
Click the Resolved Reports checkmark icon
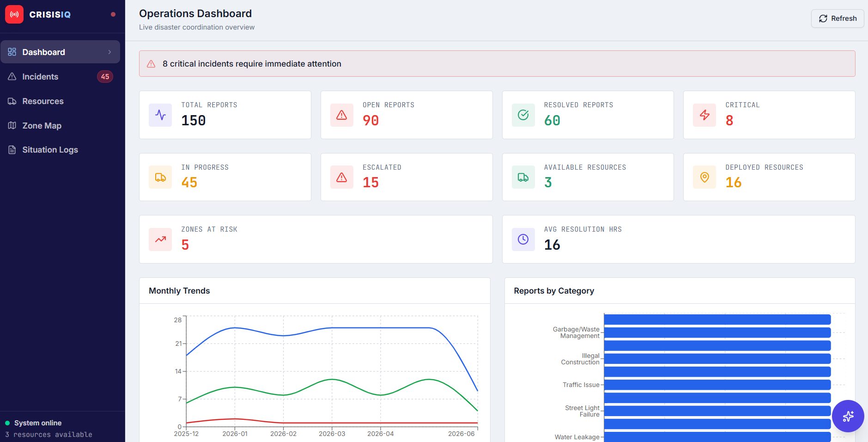pyautogui.click(x=523, y=115)
